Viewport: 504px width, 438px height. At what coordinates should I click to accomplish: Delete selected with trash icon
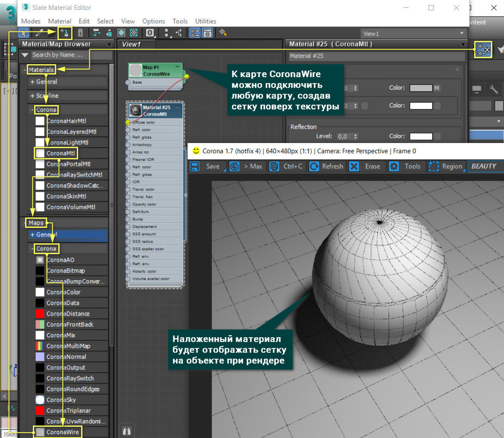pyautogui.click(x=81, y=33)
